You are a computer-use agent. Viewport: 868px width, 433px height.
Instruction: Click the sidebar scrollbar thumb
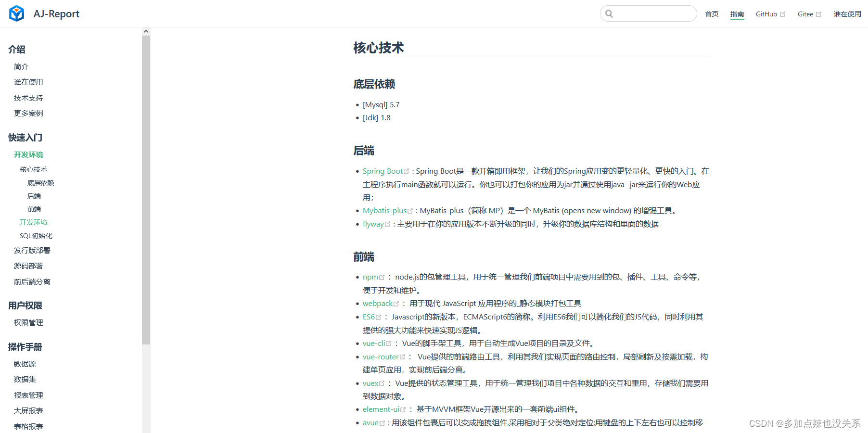point(146,190)
